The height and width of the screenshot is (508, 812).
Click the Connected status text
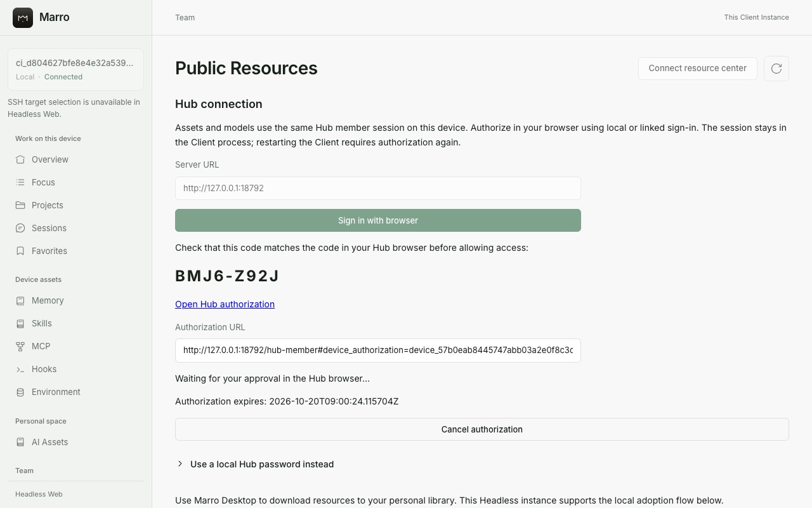click(63, 77)
